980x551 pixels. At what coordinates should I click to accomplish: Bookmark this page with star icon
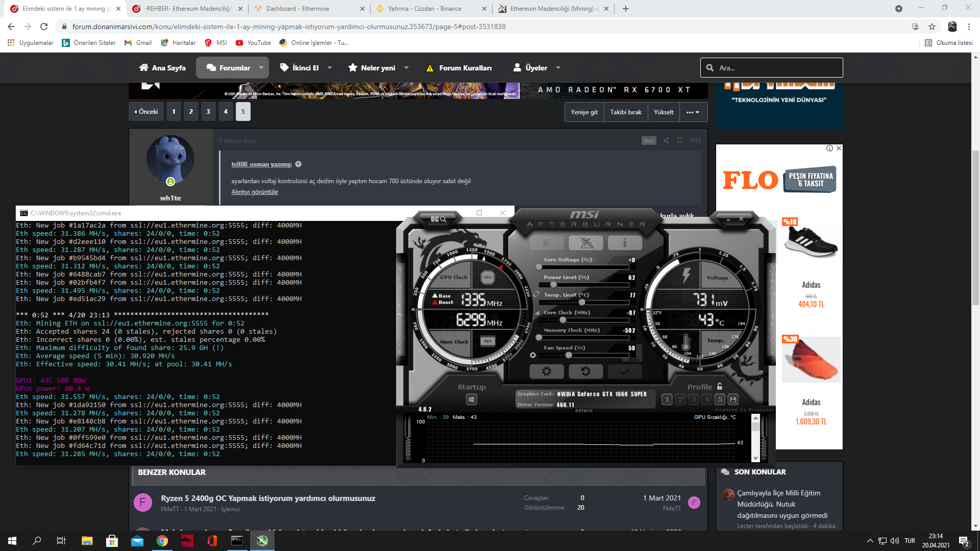click(932, 27)
